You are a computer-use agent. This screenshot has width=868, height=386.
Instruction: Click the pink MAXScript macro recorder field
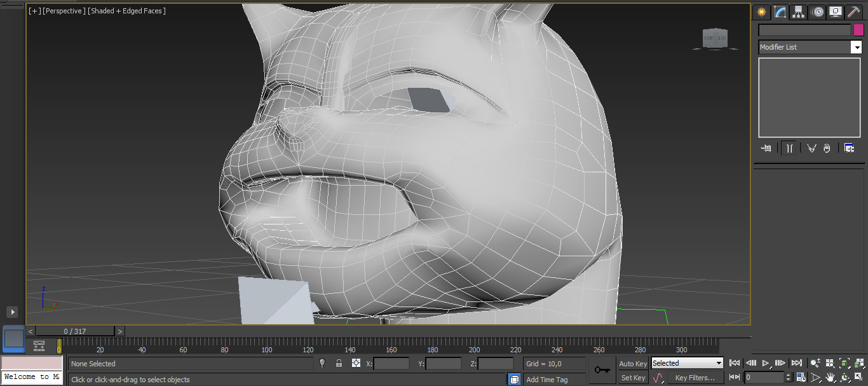click(32, 363)
